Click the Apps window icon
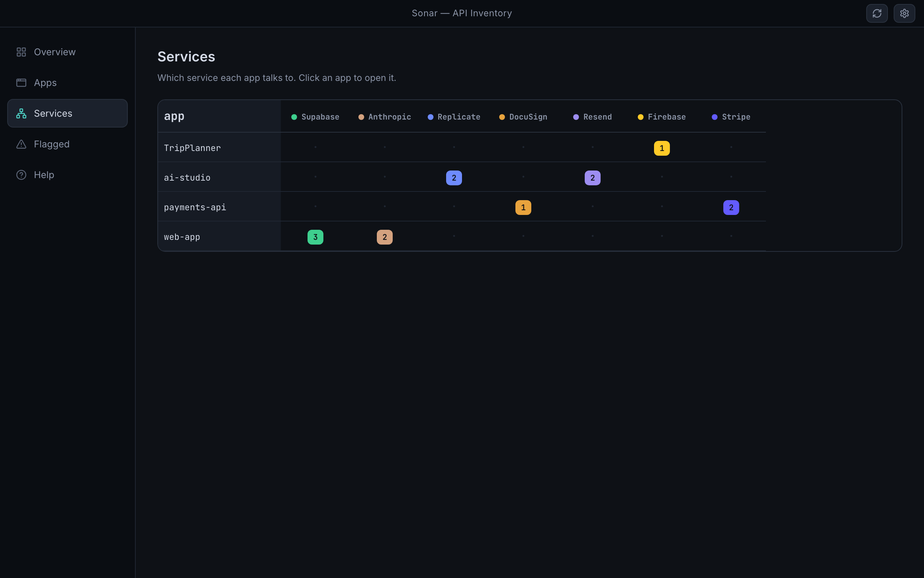Image resolution: width=924 pixels, height=578 pixels. tap(21, 83)
